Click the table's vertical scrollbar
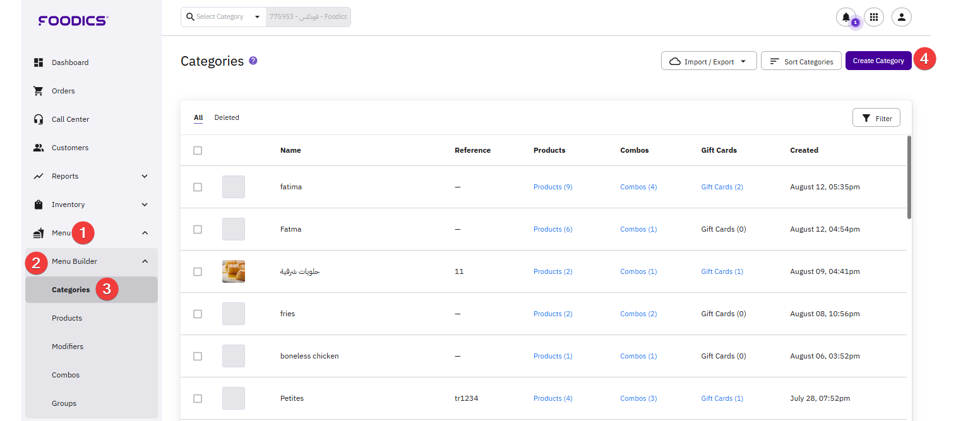The height and width of the screenshot is (421, 980). 909,177
